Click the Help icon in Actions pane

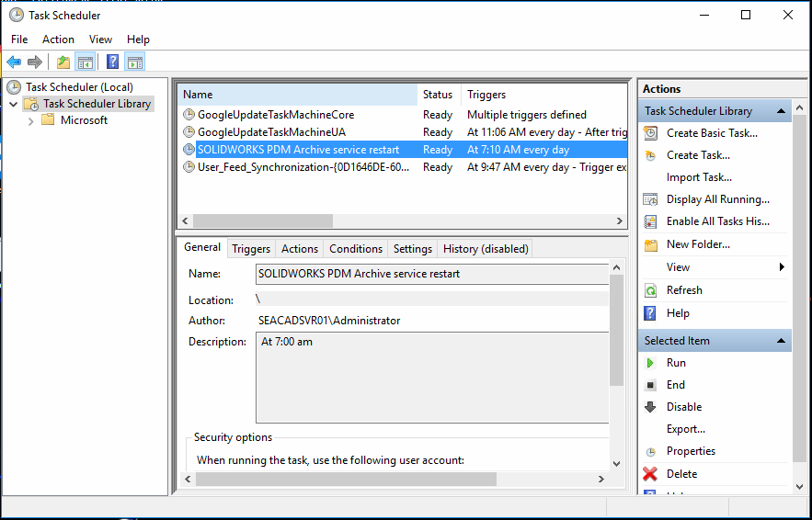[x=649, y=313]
